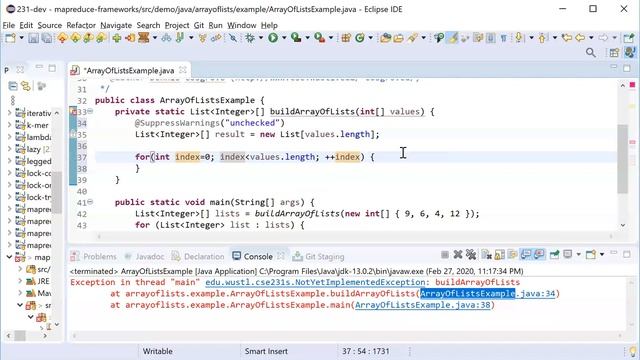Close the ArrayOfListsExample.java editor tab
The image size is (640, 360).
coord(183,70)
